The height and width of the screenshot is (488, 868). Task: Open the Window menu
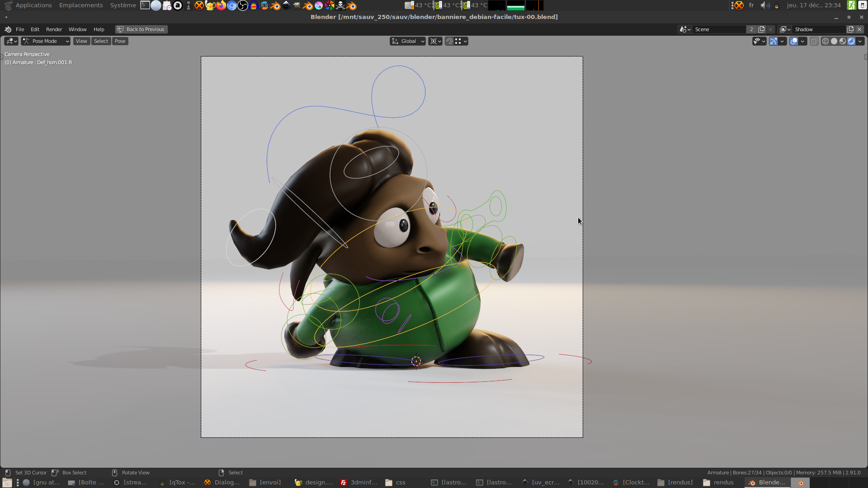tap(77, 29)
